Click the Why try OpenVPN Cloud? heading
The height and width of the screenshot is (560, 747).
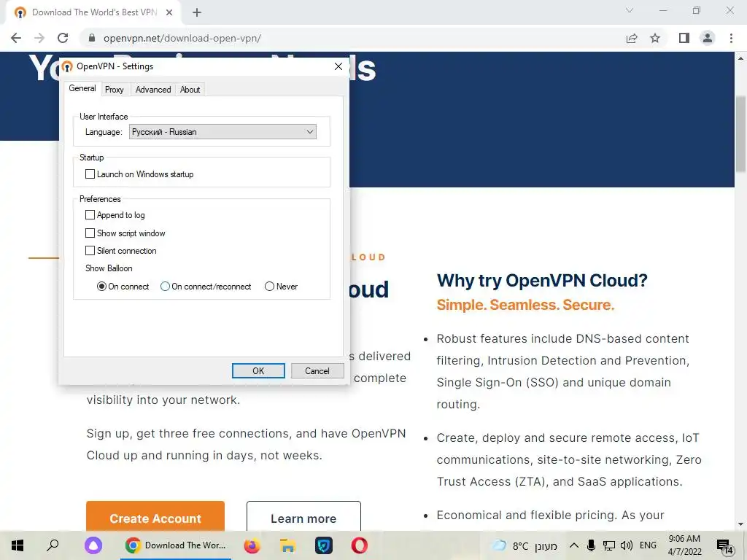coord(542,281)
